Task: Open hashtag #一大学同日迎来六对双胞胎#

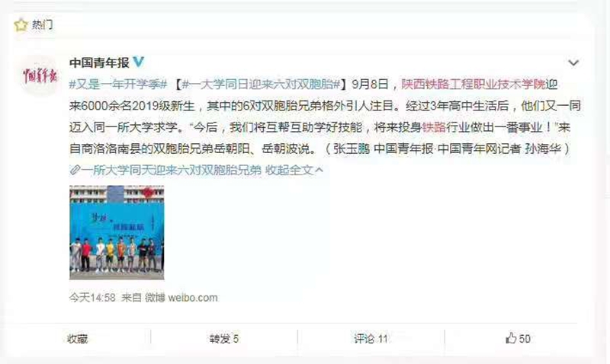Action: pos(261,84)
